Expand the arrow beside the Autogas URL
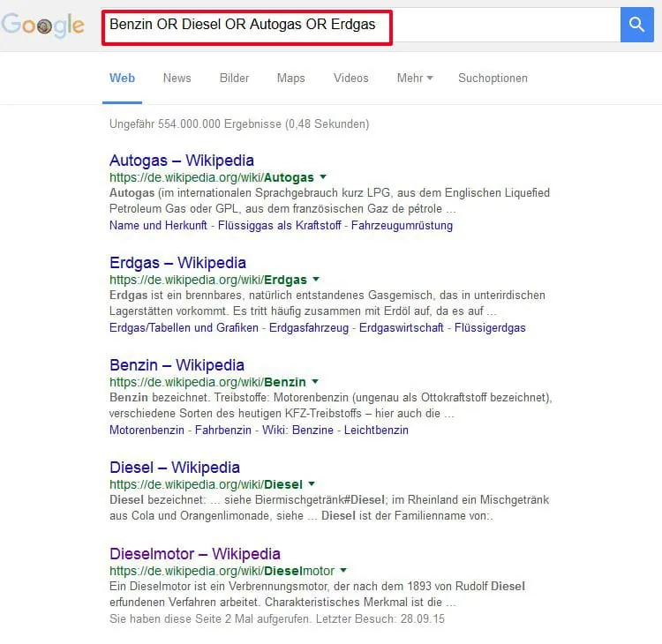 coord(323,177)
